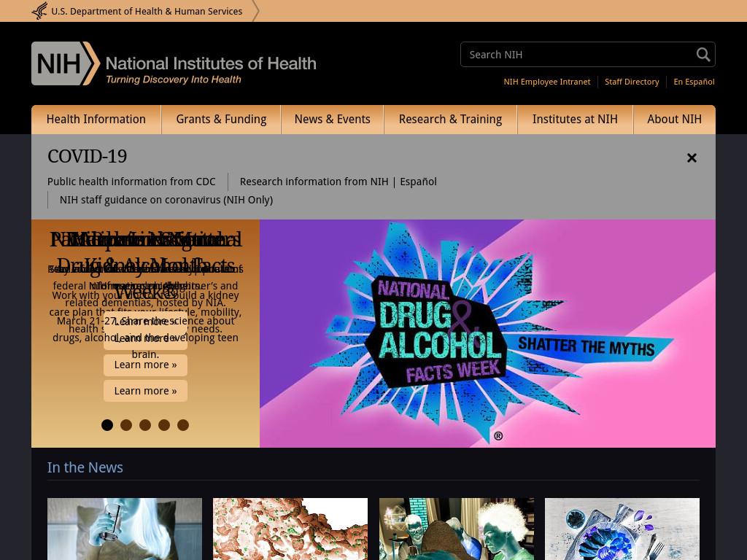The image size is (747, 560).
Task: Open news thumbnail of people in group
Action: (457, 529)
